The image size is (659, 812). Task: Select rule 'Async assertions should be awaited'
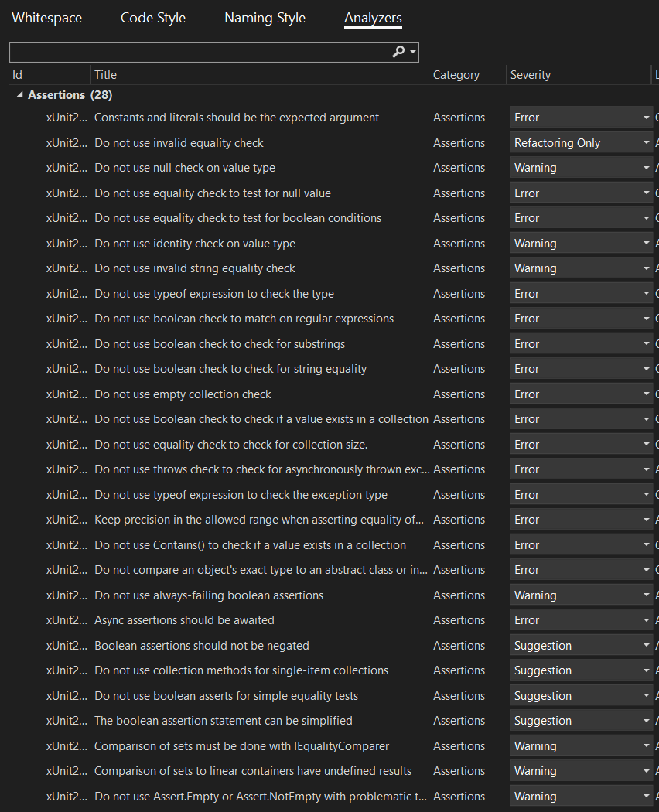(x=184, y=620)
